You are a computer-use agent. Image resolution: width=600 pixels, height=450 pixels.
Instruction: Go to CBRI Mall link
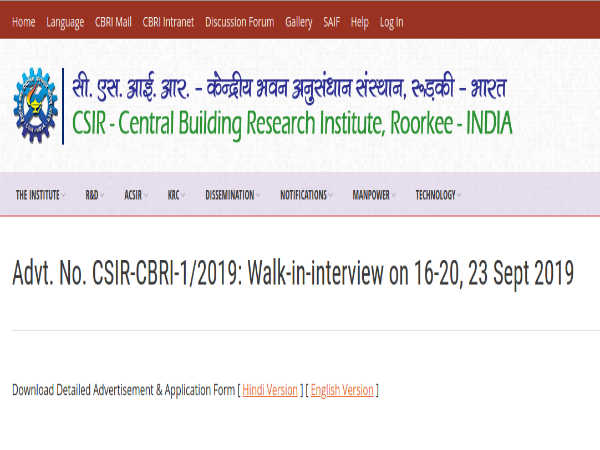(113, 22)
